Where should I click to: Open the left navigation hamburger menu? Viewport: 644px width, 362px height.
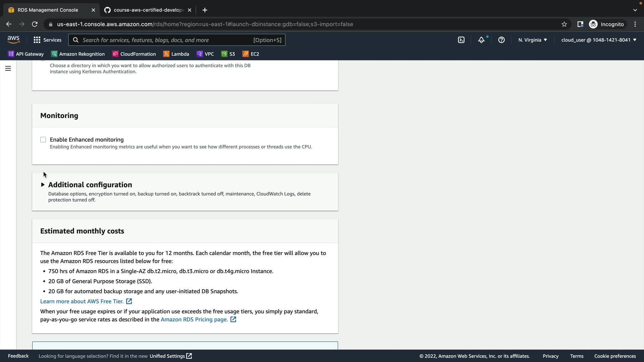tap(8, 68)
